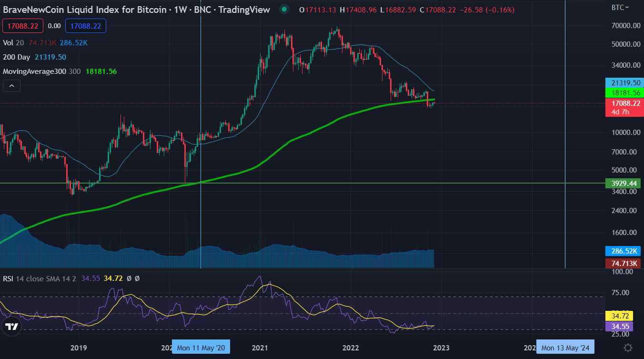Click the Mon 13 May '24 date label

pos(565,348)
